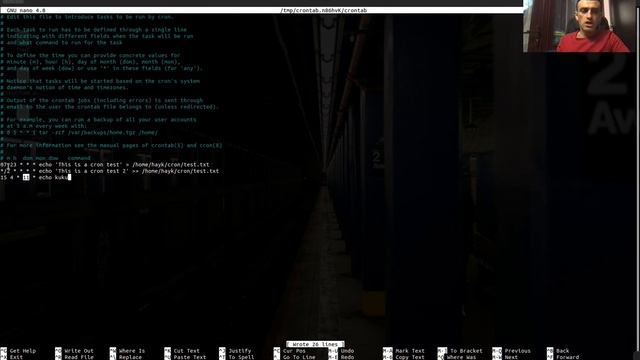
Task: Click the Next shortcut
Action: click(505, 357)
